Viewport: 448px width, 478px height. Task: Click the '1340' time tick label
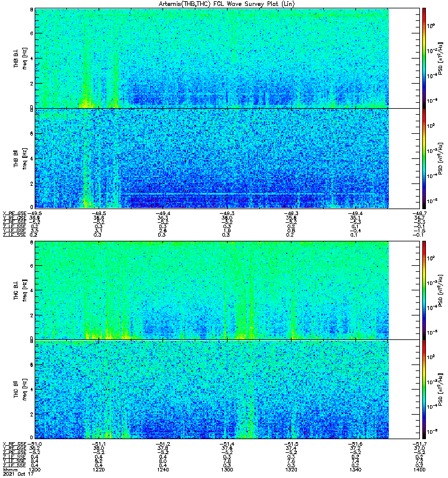[x=355, y=470]
